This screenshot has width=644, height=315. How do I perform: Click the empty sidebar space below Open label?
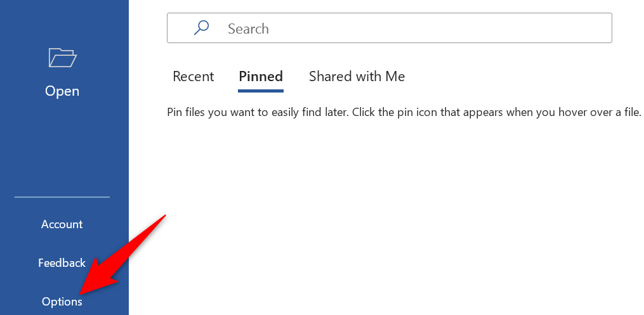point(62,146)
